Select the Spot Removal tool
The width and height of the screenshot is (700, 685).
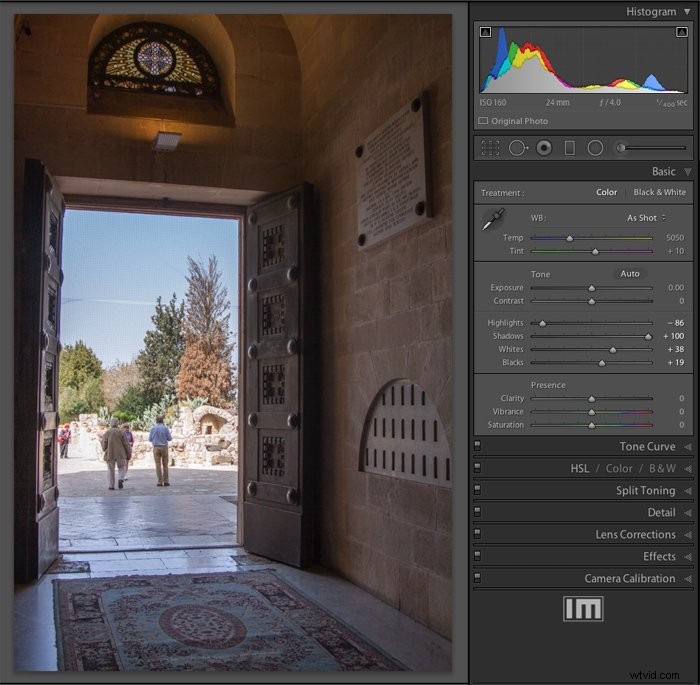(518, 148)
